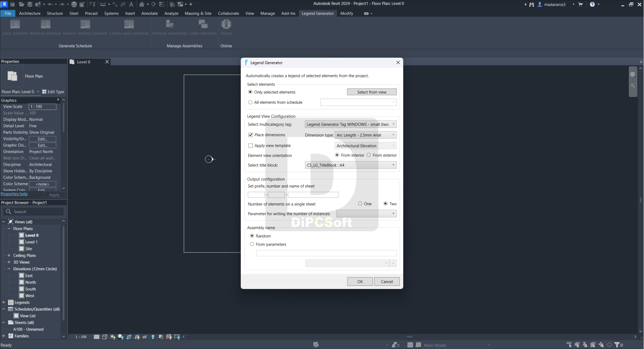Click Temporary Hide/Isolate glasses icon
The width and height of the screenshot is (644, 349).
[x=145, y=337]
